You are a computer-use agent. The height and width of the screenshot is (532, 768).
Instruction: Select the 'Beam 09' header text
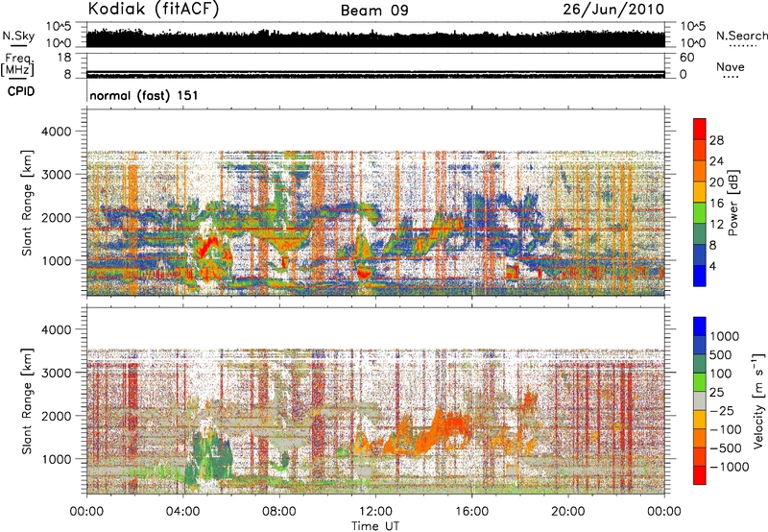[x=374, y=11]
